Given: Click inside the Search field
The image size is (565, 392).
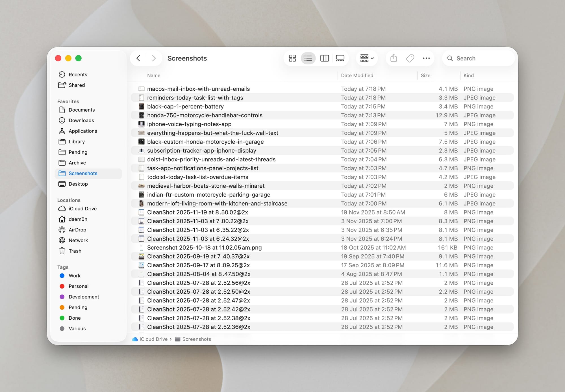Looking at the screenshot, I should click(478, 58).
